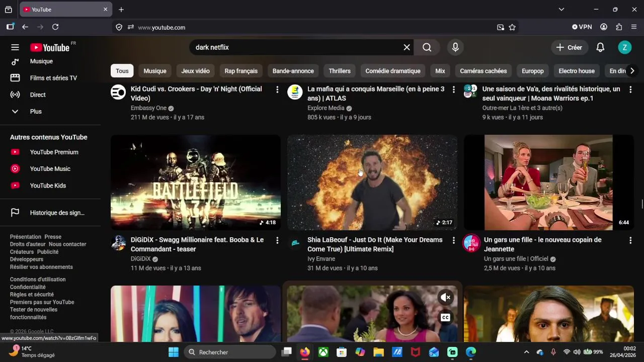Open the browser application menu
This screenshot has height=362, width=644.
point(634,27)
